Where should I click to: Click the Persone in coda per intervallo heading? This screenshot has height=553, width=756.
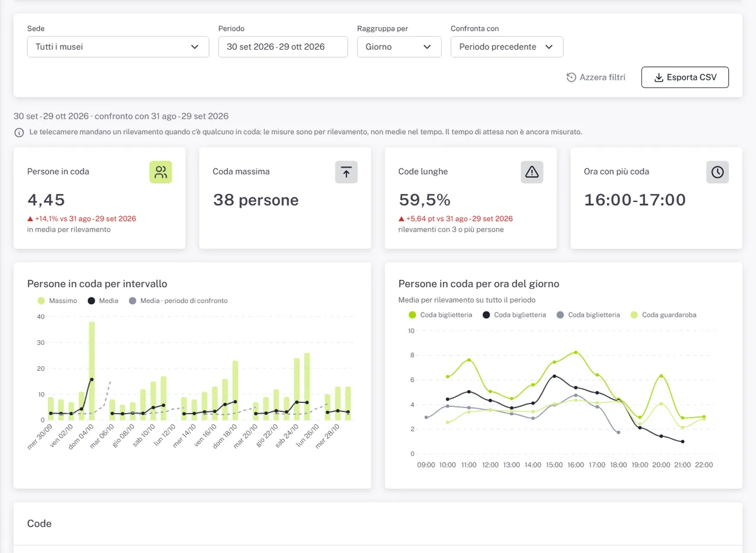[97, 284]
